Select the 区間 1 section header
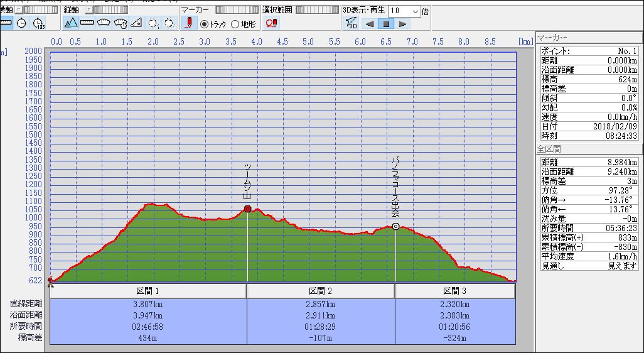644x353 pixels. click(148, 291)
